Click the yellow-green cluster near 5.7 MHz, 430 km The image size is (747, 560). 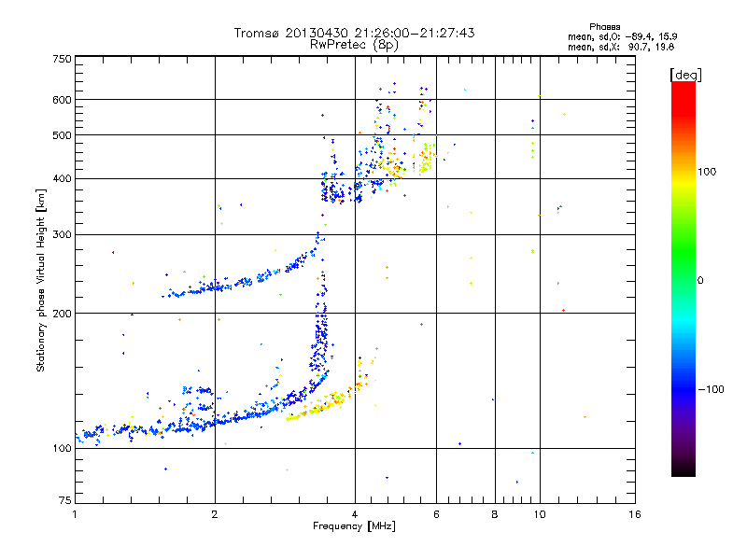425,160
